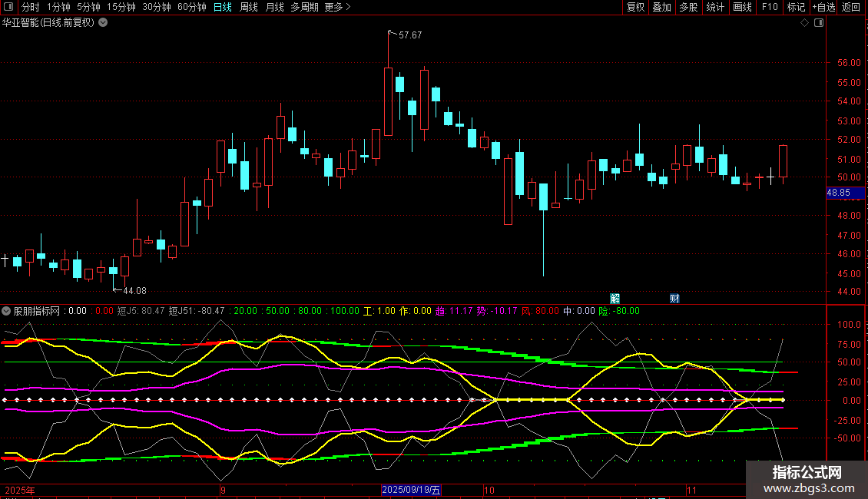Toggle the right side panel icon
This screenshot has width=868, height=499.
[x=819, y=23]
